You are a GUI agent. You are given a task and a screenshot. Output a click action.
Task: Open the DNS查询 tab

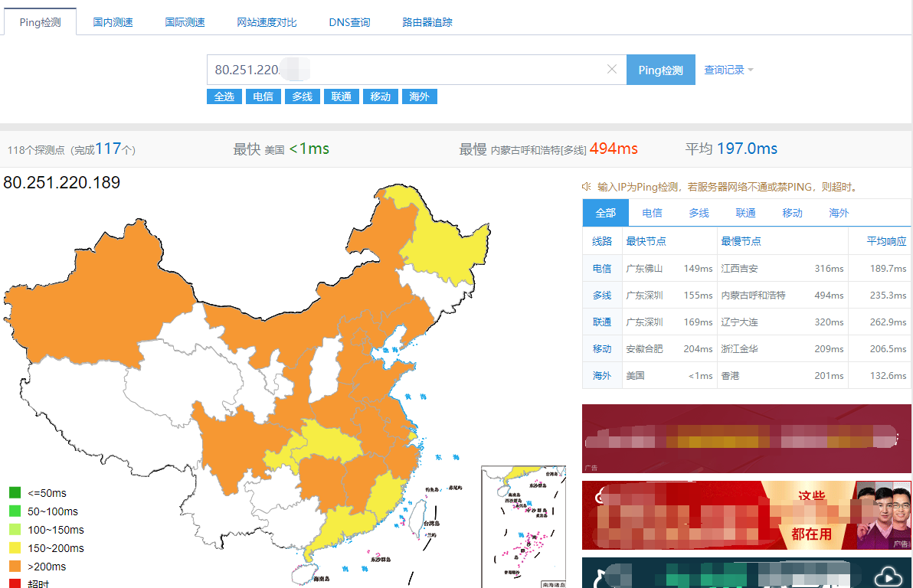(349, 22)
